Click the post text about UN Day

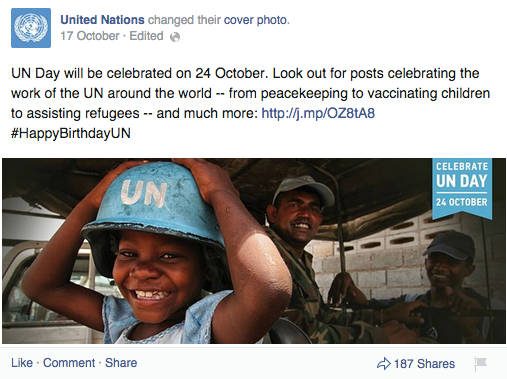251,103
